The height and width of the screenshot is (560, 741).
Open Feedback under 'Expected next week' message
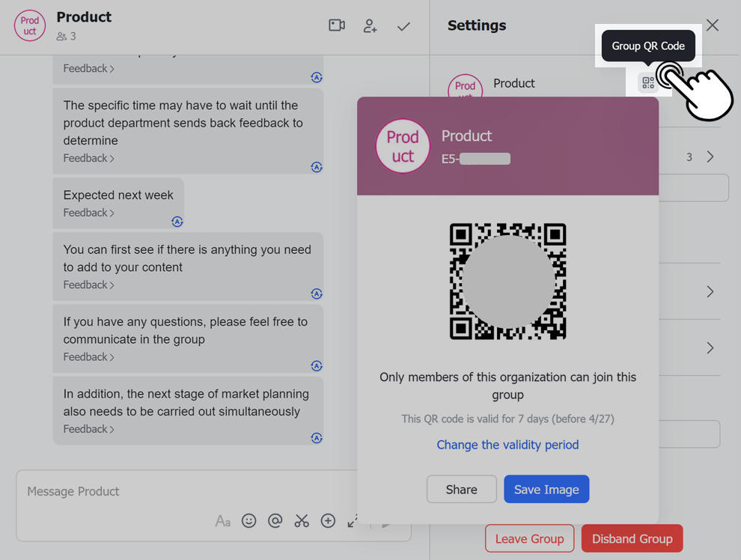[88, 213]
